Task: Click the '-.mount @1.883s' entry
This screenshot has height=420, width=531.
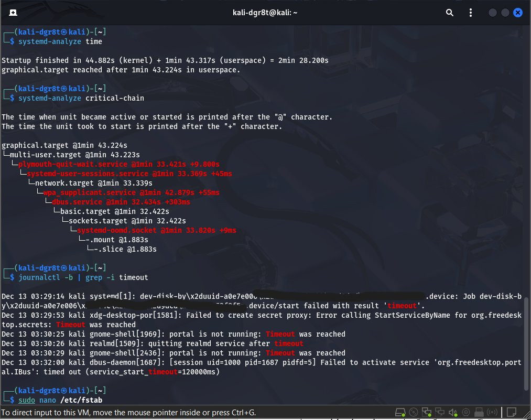Action: [x=117, y=240]
